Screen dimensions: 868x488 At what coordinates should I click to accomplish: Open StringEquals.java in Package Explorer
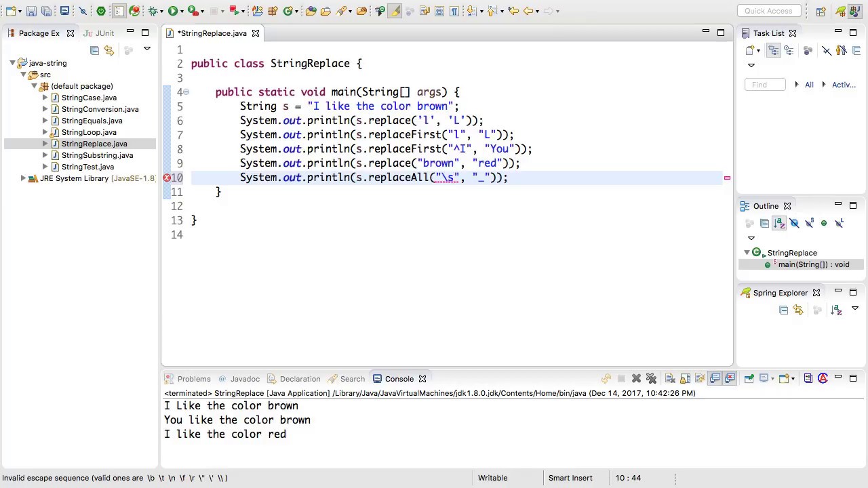coord(92,121)
